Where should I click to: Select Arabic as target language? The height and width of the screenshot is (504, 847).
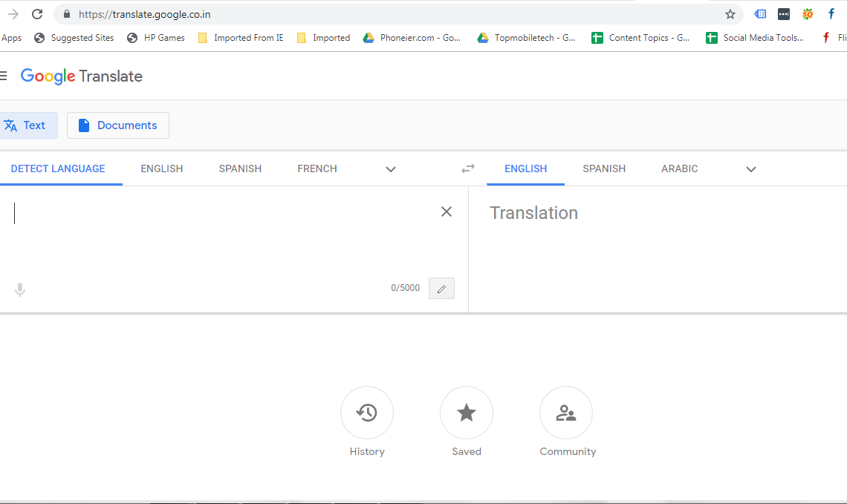tap(680, 169)
